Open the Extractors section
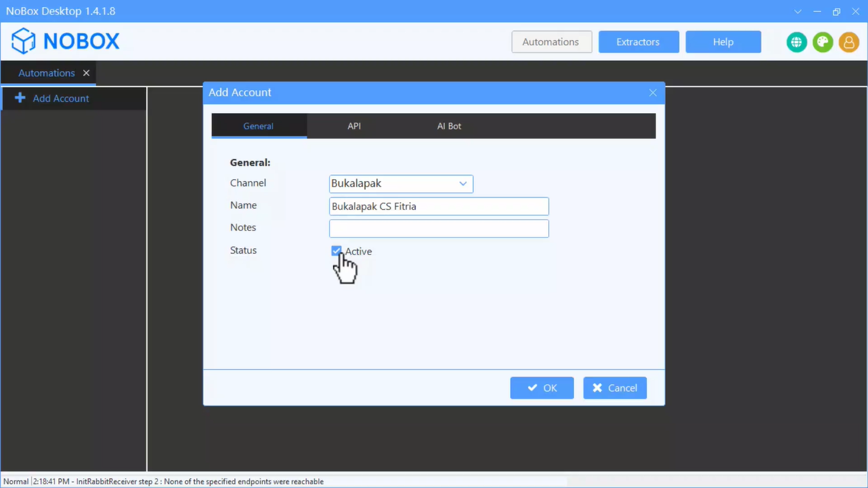Viewport: 868px width, 488px height. (638, 42)
